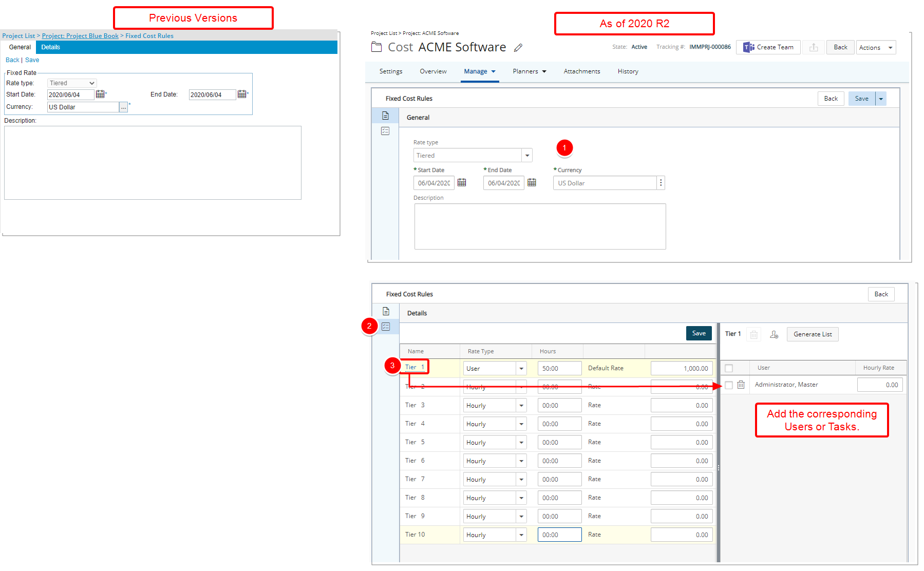Open the End Date calendar in 2020 R2 form
This screenshot has height=571, width=924.
(532, 182)
